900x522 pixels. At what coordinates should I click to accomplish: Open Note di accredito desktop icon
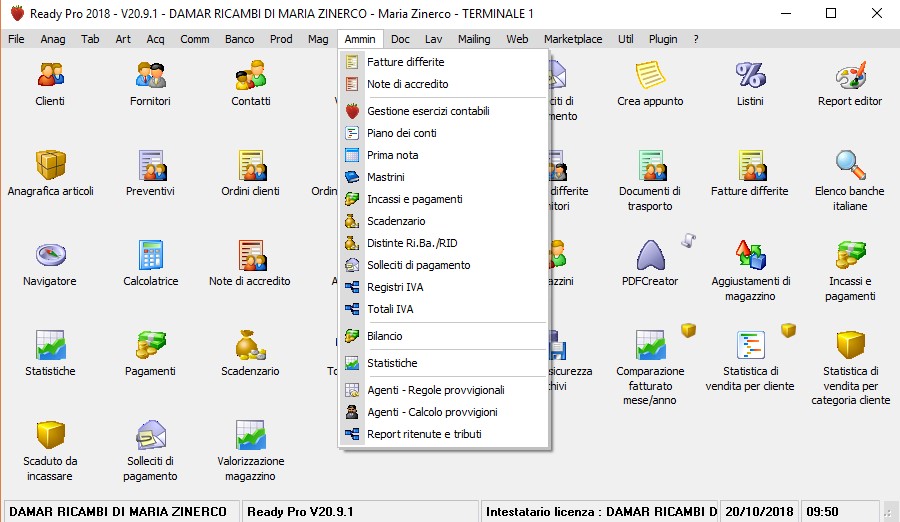[x=251, y=255]
